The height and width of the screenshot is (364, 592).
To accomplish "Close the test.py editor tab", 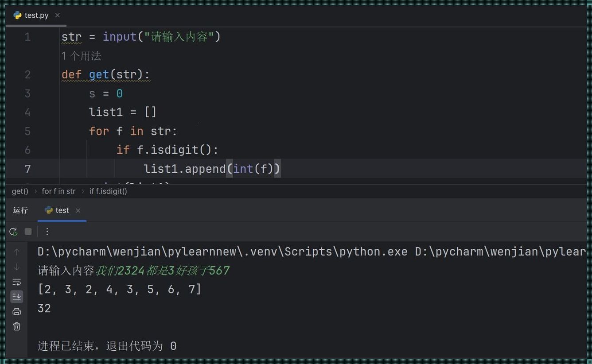I will [x=57, y=15].
